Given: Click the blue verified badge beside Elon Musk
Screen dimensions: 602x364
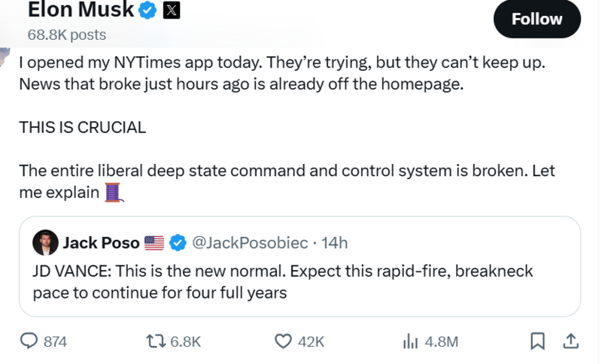Looking at the screenshot, I should pos(147,11).
